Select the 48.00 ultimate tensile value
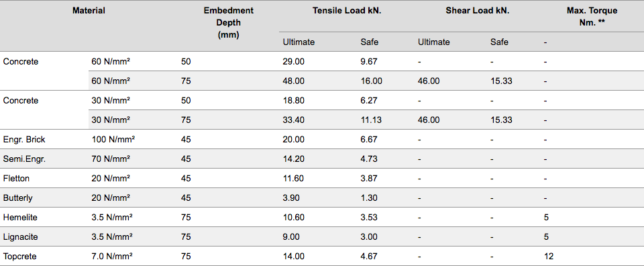Image resolution: width=644 pixels, height=266 pixels. coord(294,81)
